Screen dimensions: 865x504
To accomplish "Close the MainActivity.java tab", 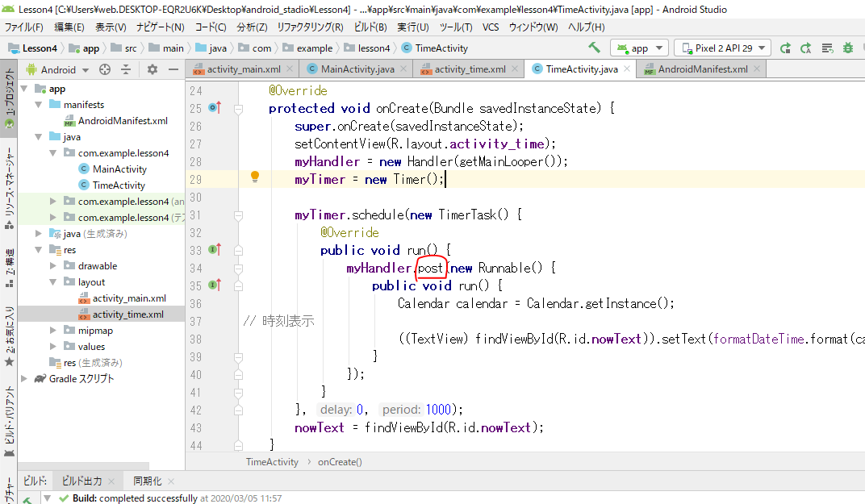I will click(x=403, y=69).
